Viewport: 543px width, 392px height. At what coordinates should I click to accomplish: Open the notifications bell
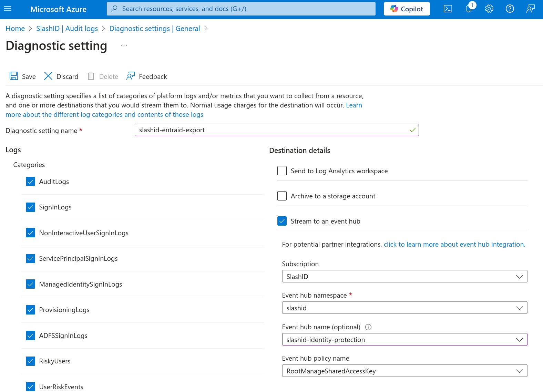(x=469, y=9)
